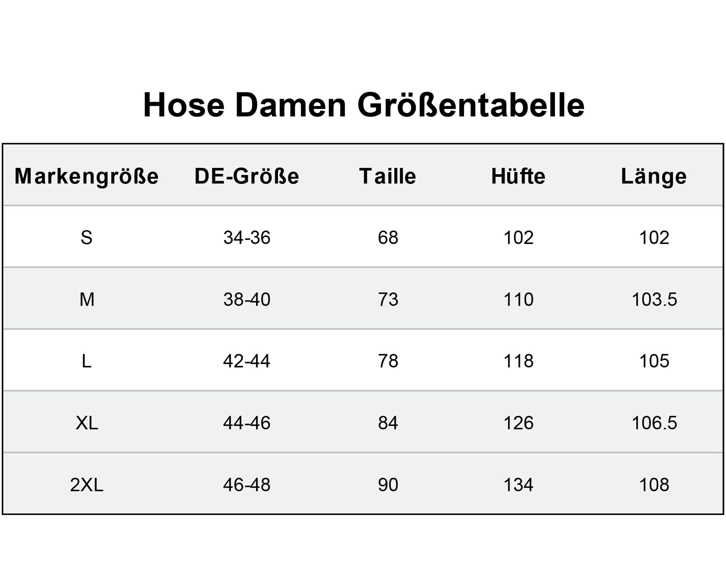Select the S size cell
Screen dimensions: 726x588
[86, 238]
